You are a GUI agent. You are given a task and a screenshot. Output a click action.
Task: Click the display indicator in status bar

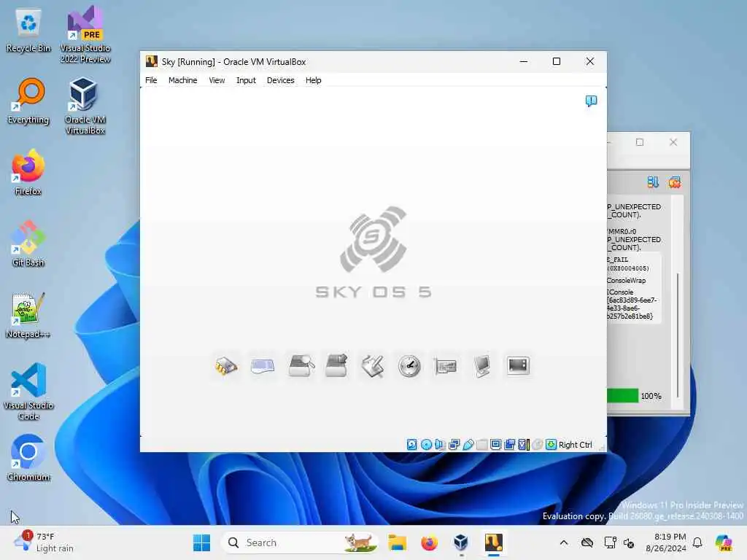[495, 444]
